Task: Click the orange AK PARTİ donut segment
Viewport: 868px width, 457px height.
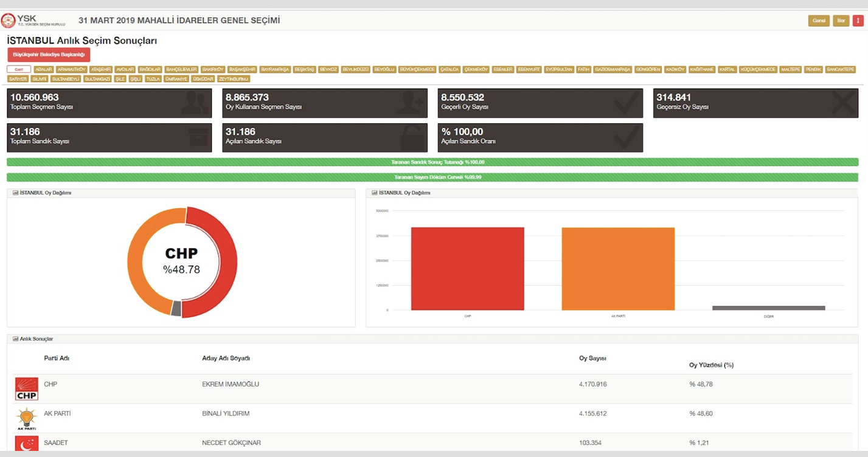Action: pos(135,263)
